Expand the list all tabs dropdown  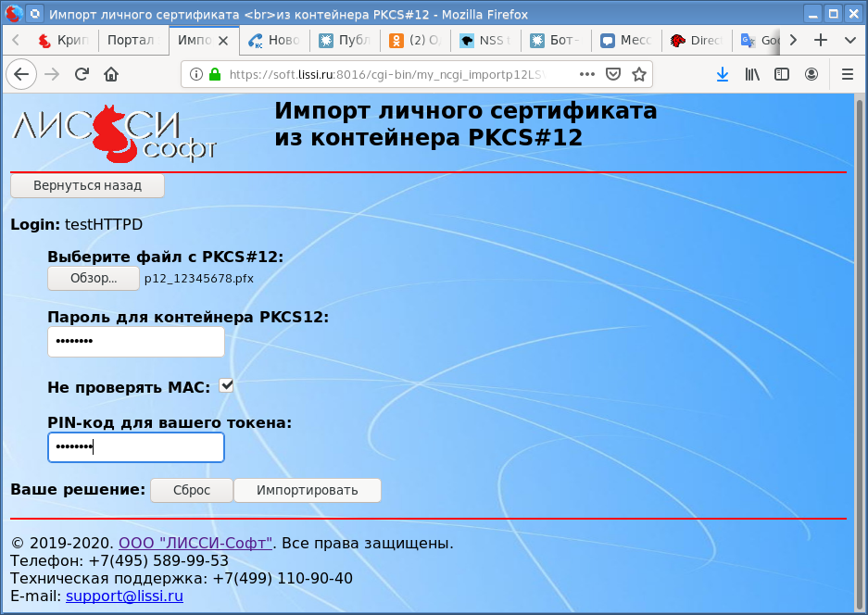849,41
